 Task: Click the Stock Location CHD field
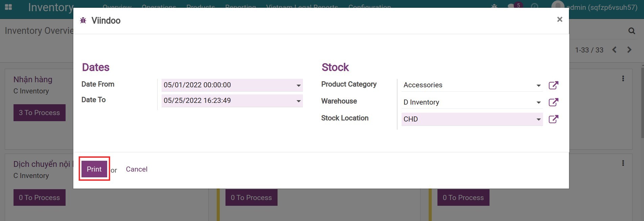coord(467,119)
